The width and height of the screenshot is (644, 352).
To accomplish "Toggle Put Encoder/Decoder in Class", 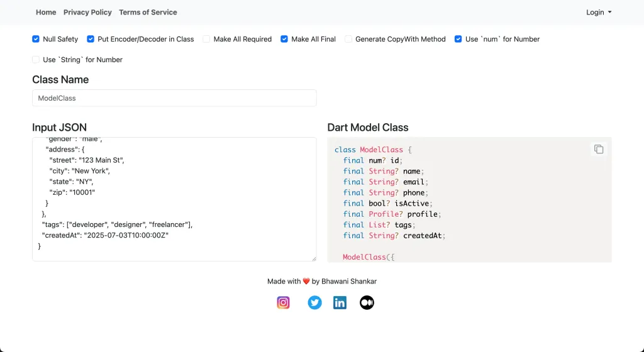I will (91, 39).
